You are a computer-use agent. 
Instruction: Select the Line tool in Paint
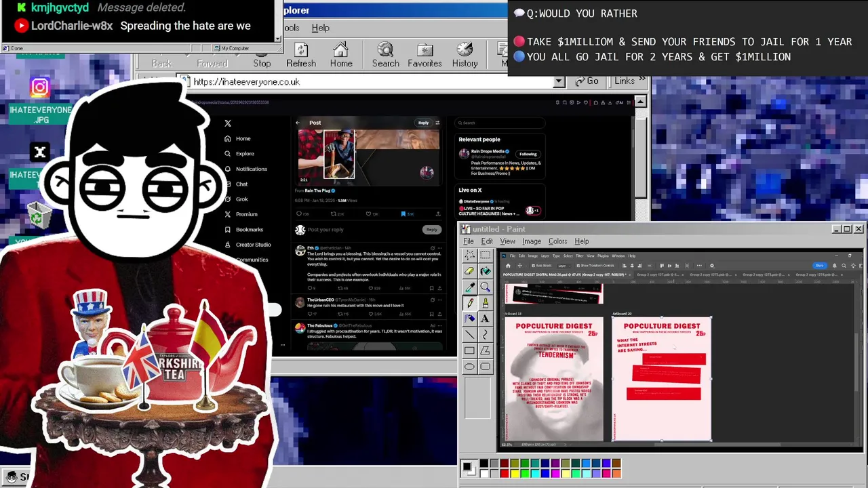click(x=469, y=334)
